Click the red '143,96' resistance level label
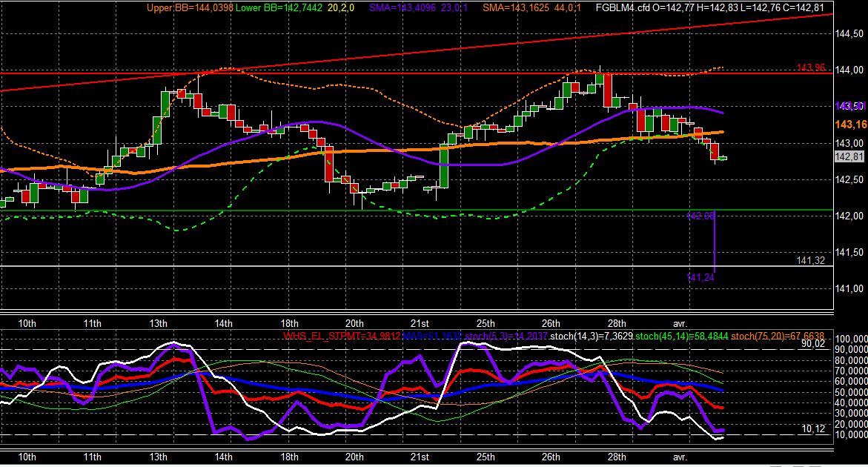The image size is (868, 467). tap(811, 67)
